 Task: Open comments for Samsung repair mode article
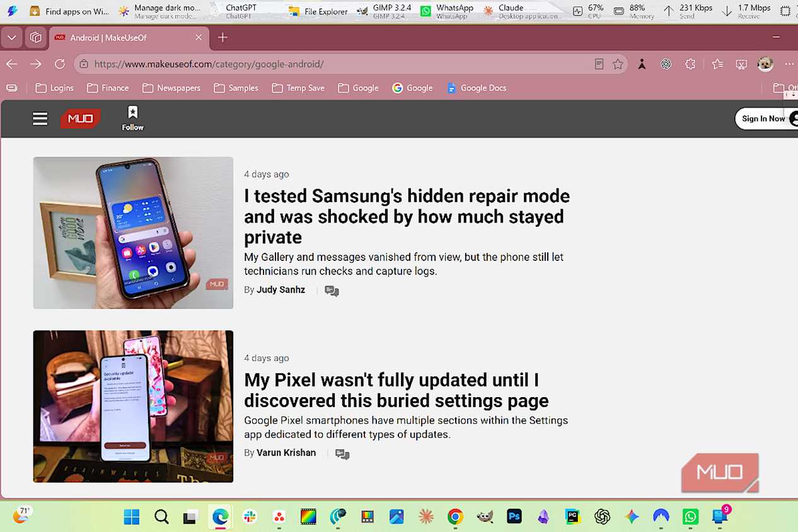click(x=332, y=291)
